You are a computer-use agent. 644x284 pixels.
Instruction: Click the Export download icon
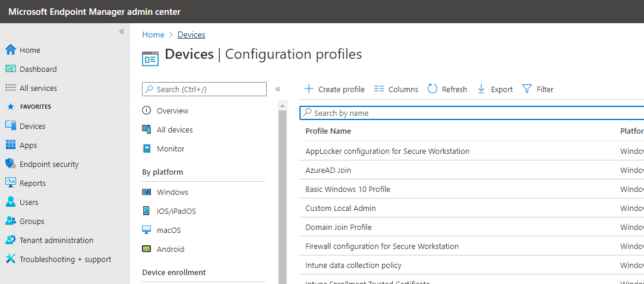point(482,89)
